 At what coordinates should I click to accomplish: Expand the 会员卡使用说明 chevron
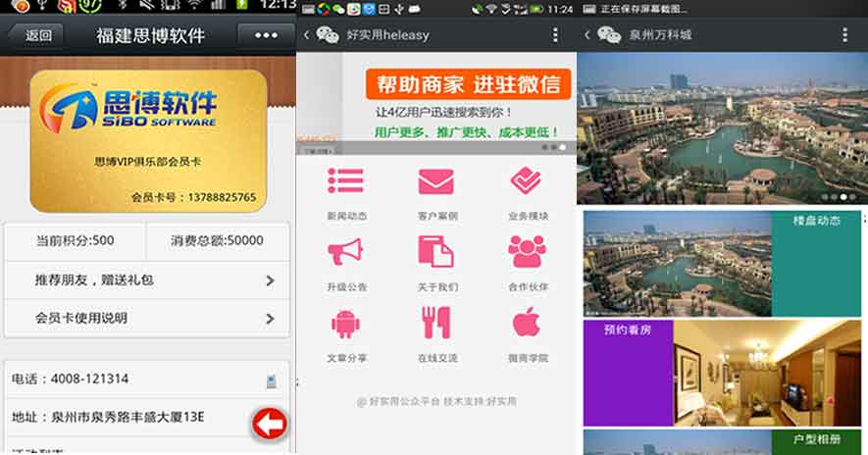[270, 319]
